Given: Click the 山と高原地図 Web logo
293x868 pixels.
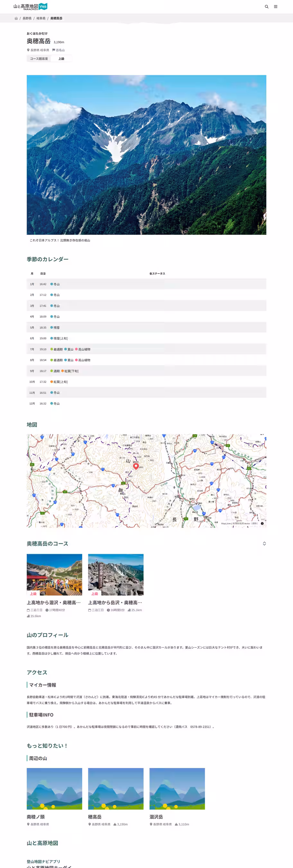Looking at the screenshot, I should click(x=30, y=7).
